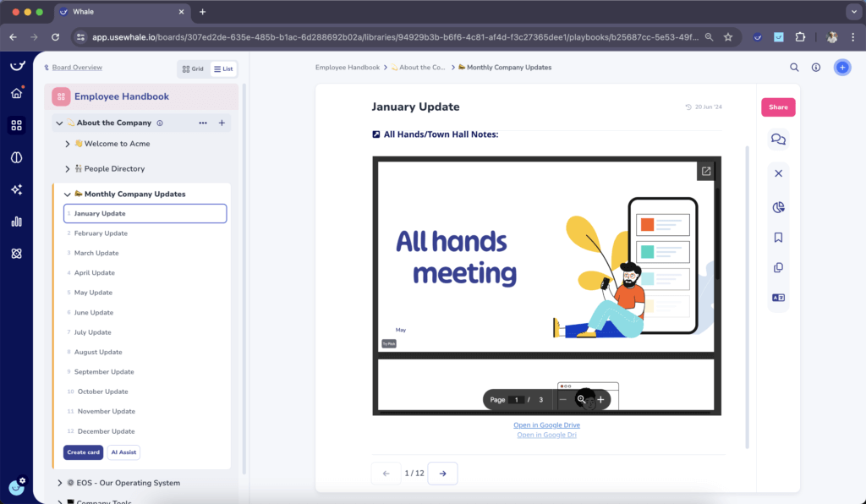Open search via the magnifier icon
866x504 pixels.
(x=794, y=67)
